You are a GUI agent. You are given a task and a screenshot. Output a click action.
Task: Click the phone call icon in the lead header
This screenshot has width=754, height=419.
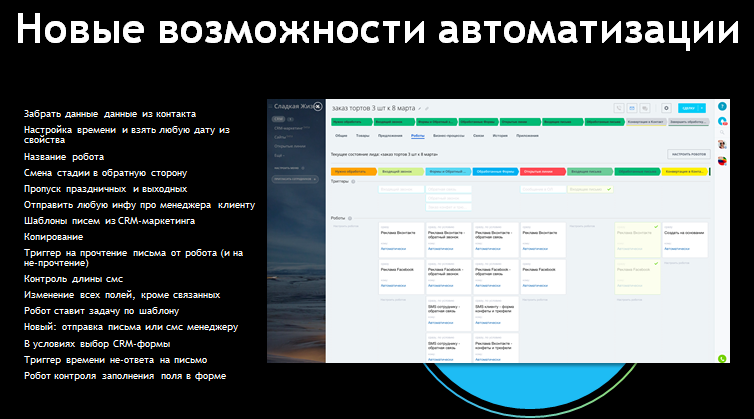[x=619, y=108]
